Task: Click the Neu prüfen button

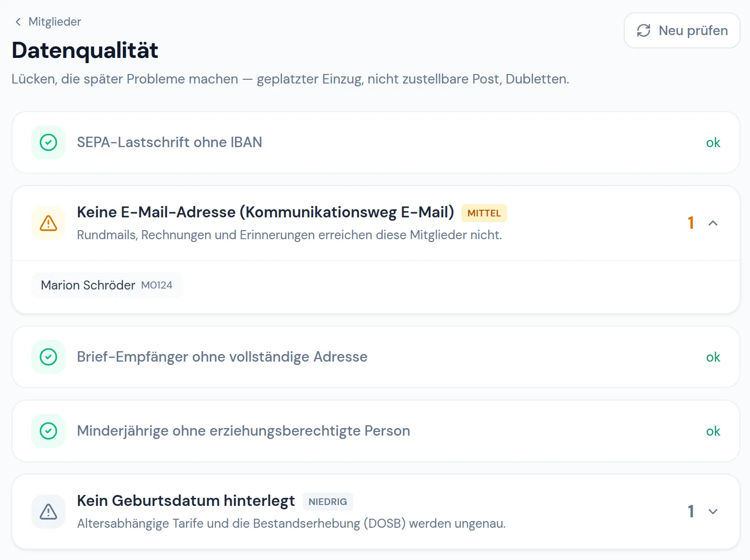Action: [682, 30]
